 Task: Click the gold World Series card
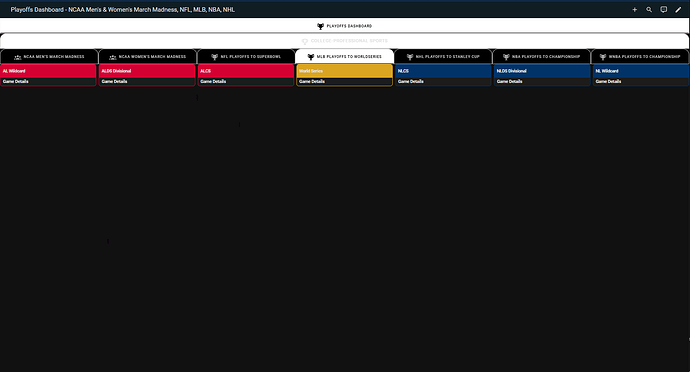pyautogui.click(x=345, y=71)
